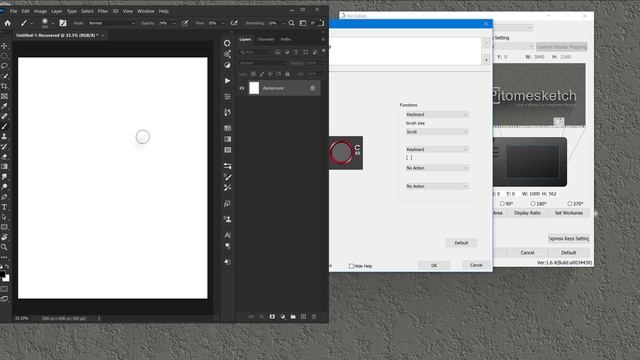Click the Set Workarea button
Image resolution: width=640 pixels, height=360 pixels.
[569, 213]
